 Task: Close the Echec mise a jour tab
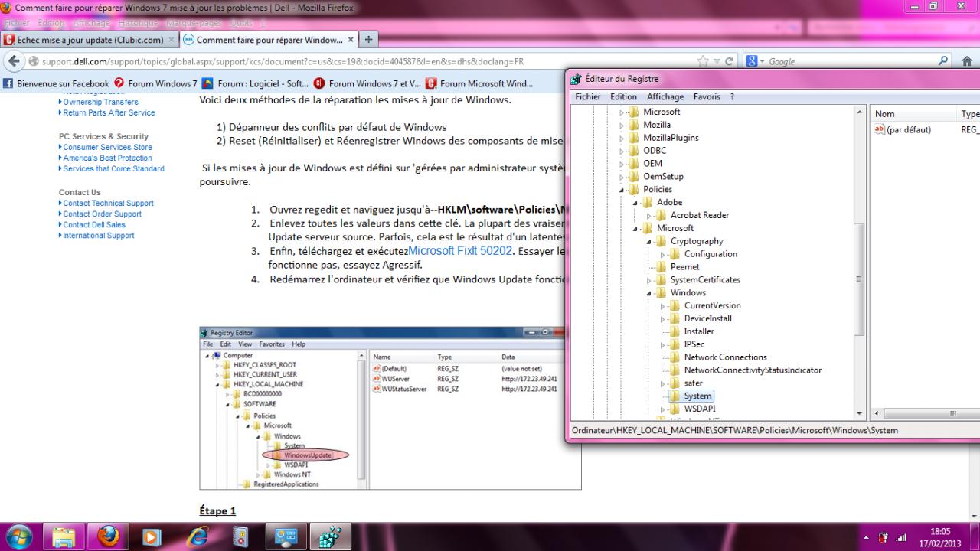click(171, 40)
